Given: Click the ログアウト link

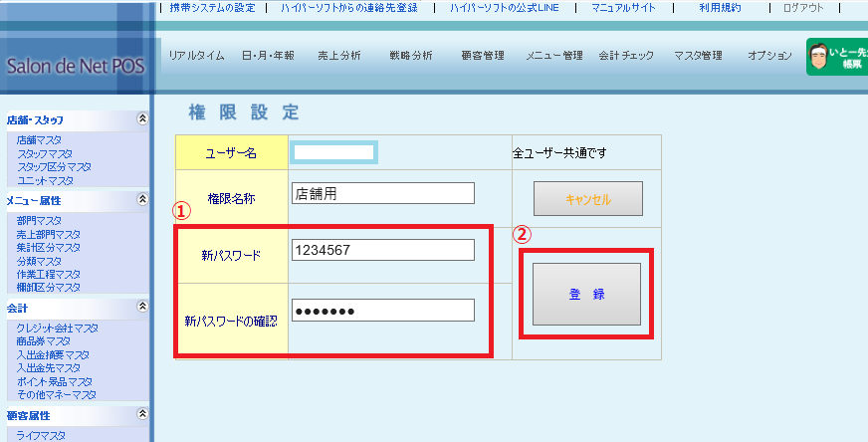Looking at the screenshot, I should [802, 8].
